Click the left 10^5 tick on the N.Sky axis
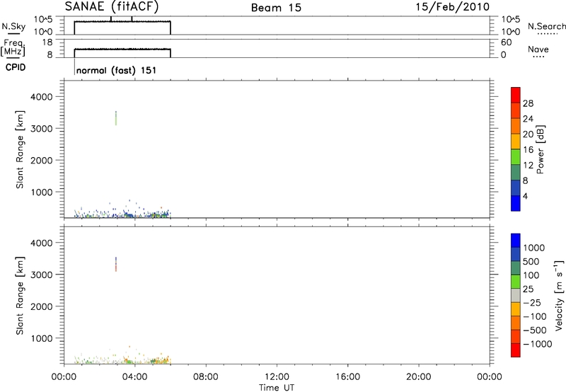 tap(43, 20)
